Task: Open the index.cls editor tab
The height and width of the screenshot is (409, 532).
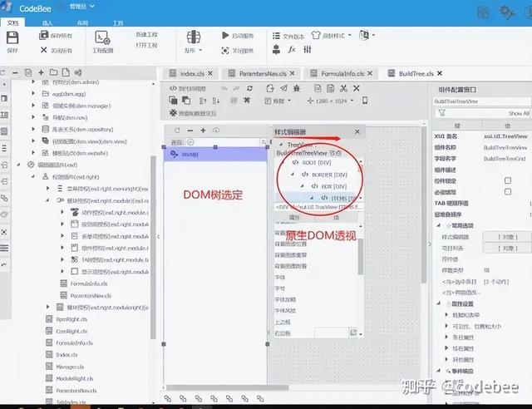Action: coord(191,73)
